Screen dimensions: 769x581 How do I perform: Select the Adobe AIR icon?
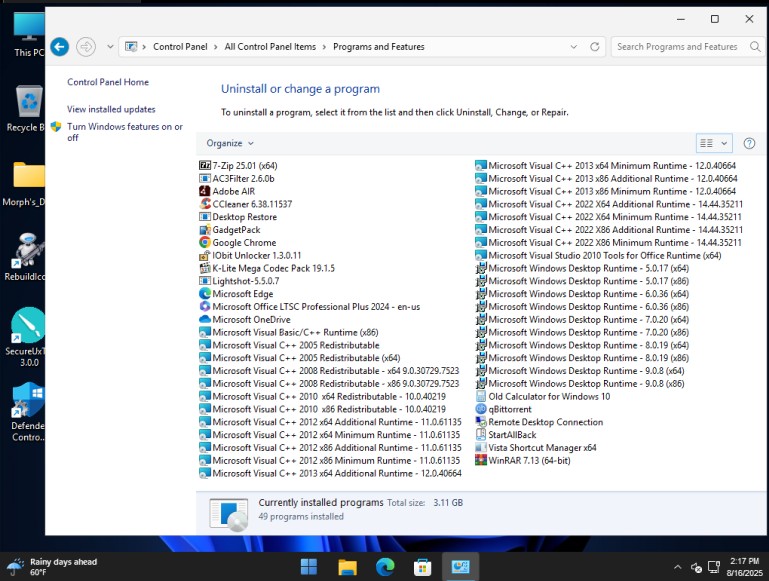(x=205, y=191)
